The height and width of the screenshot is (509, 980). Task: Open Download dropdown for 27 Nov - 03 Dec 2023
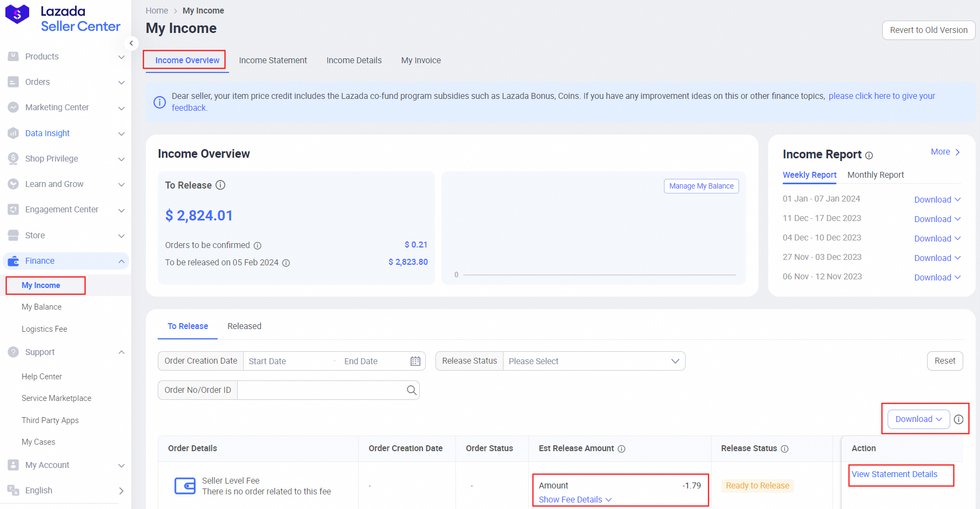point(937,258)
